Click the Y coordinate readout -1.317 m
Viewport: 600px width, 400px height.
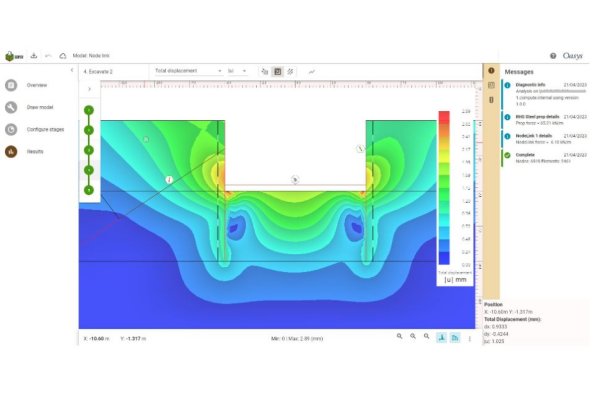[133, 339]
